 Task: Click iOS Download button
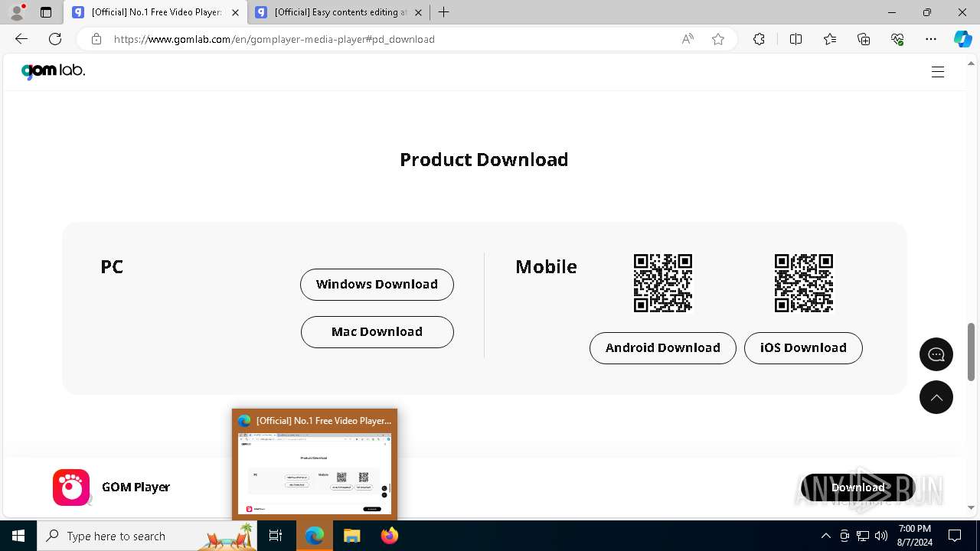(x=803, y=348)
